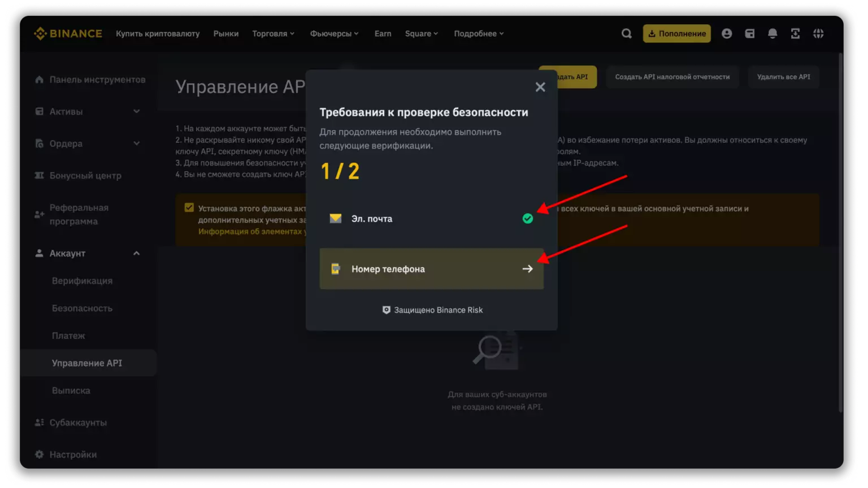Open the Earn menu item
868x488 pixels.
383,34
